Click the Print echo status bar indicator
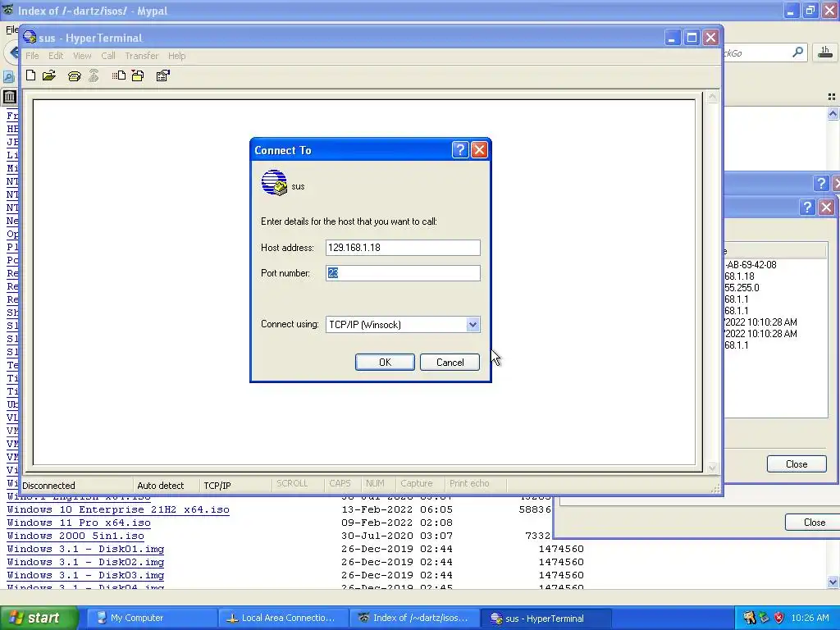840x630 pixels. pos(469,483)
